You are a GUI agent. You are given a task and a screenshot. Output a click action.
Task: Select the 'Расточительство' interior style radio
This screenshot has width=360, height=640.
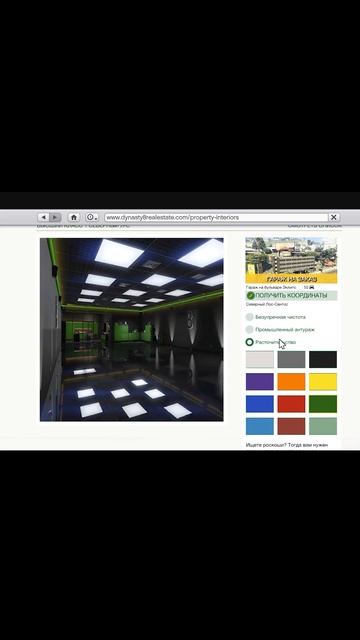[249, 342]
